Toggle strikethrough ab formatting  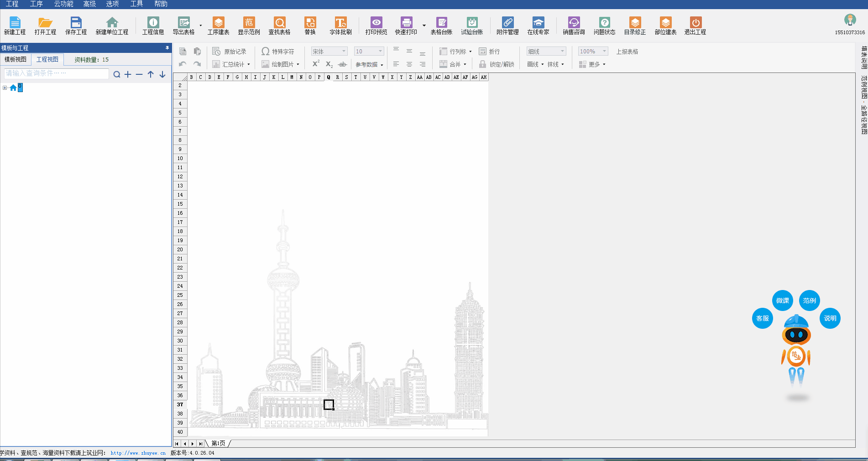pos(342,64)
